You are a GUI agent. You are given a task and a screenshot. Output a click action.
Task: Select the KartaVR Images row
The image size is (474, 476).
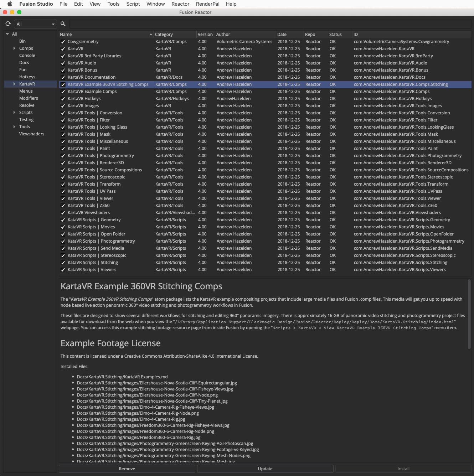click(265, 106)
